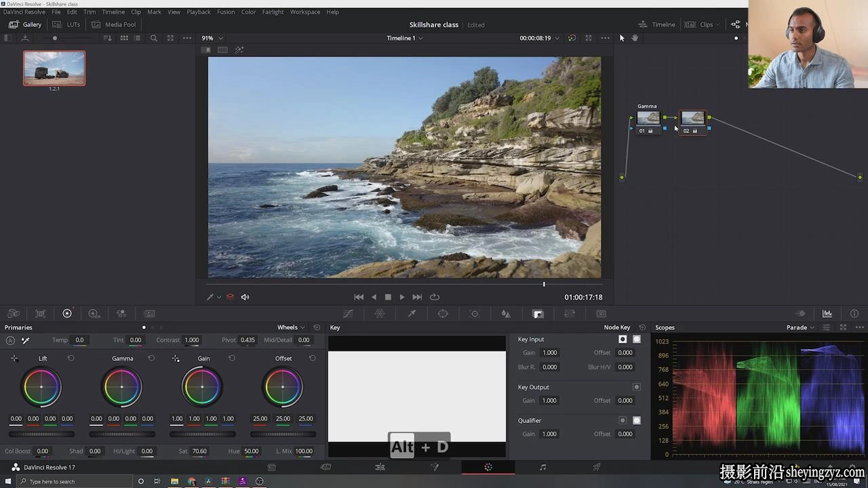
Task: Open the LUTs panel
Action: [66, 24]
